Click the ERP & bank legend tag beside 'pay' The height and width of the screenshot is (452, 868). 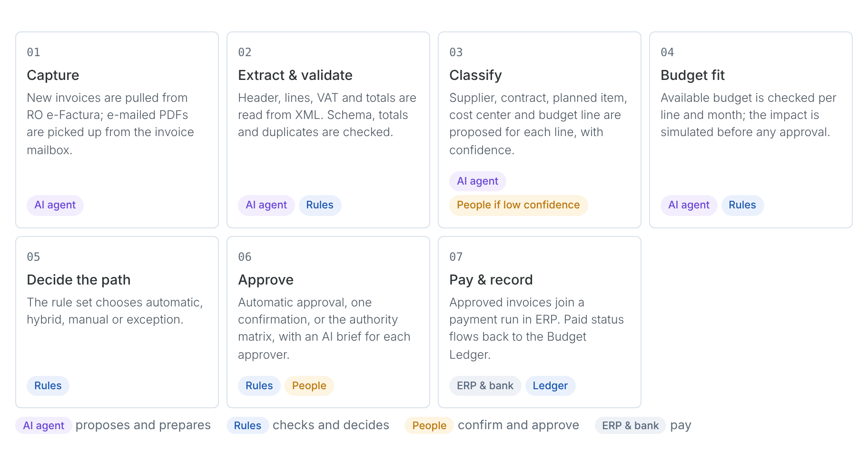[631, 425]
